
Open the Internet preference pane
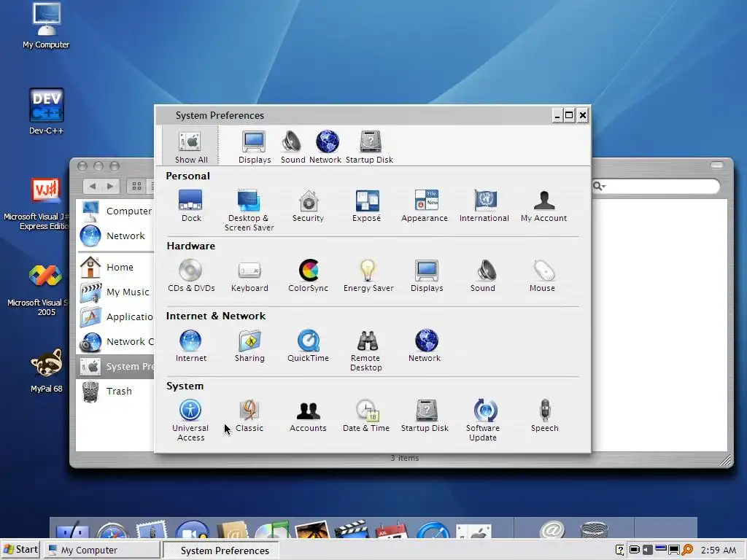(x=190, y=346)
